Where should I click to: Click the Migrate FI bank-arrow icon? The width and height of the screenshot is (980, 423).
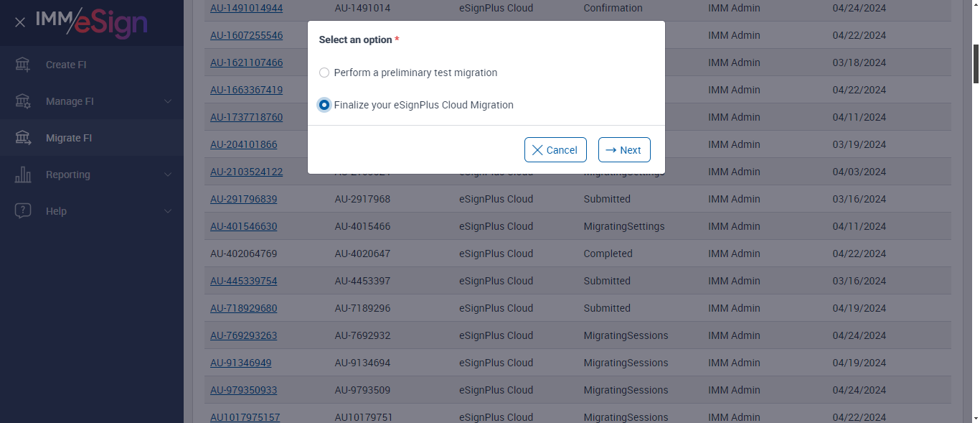tap(23, 138)
